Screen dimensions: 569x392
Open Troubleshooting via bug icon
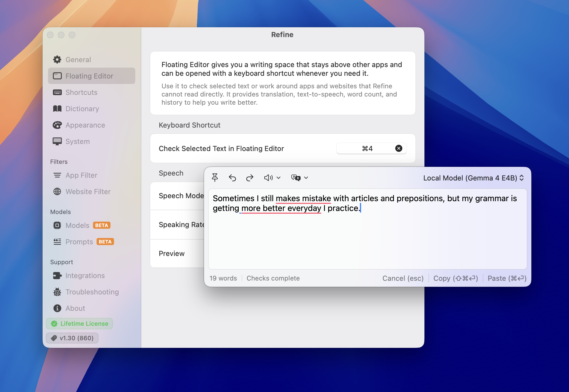57,292
